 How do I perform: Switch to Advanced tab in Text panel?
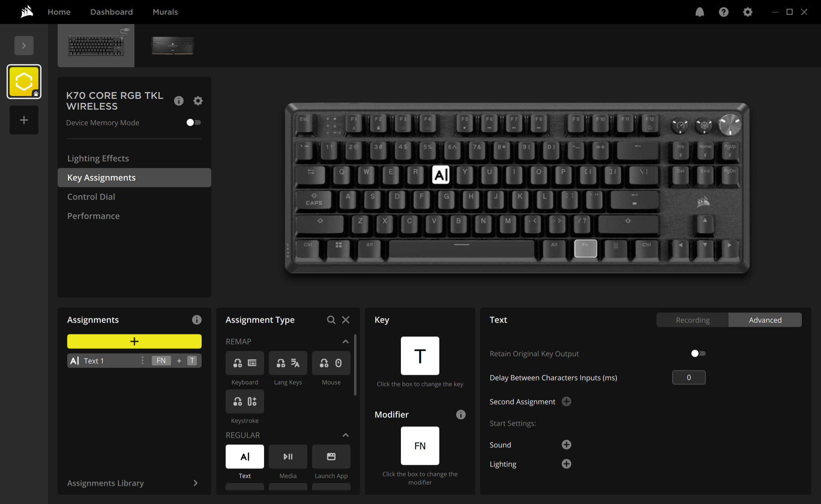(765, 320)
